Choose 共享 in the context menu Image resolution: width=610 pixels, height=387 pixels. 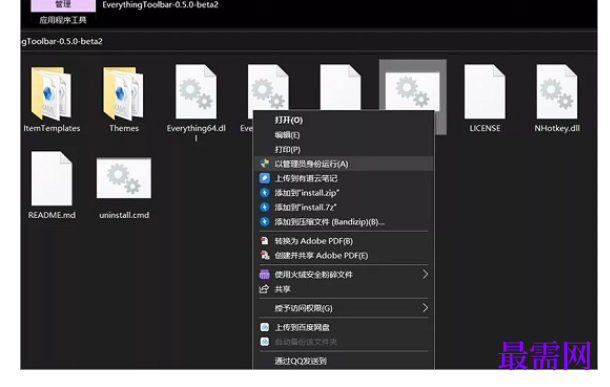[x=282, y=289]
